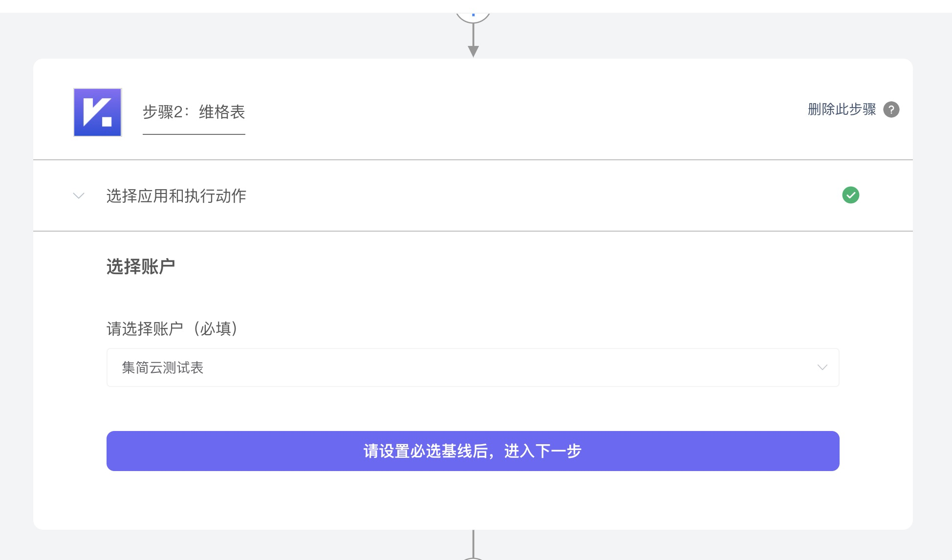952x560 pixels.
Task: Click the connector line below the card
Action: click(473, 542)
